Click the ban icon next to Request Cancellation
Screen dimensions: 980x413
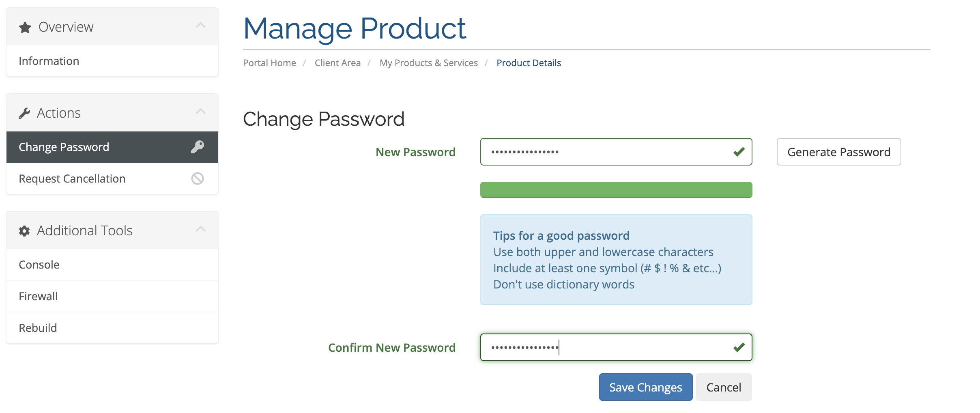coord(198,179)
